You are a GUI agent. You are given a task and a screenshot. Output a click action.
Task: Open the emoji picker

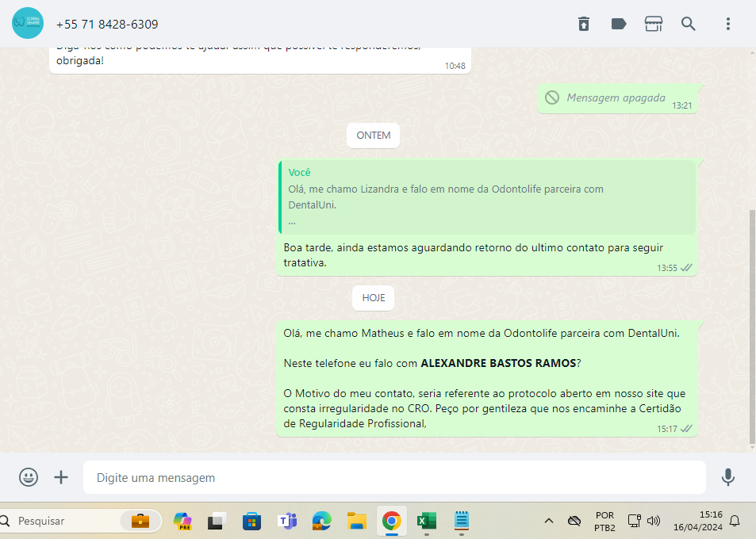(x=29, y=477)
